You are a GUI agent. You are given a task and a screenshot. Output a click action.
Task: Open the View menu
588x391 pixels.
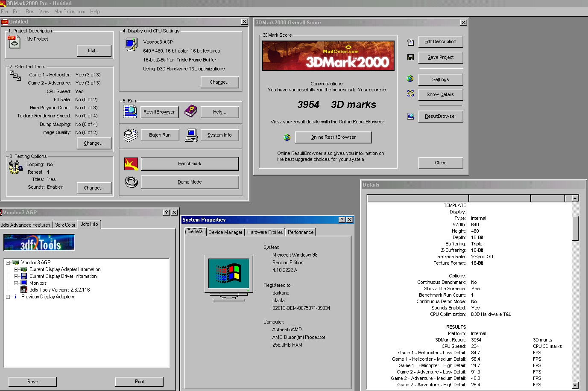pyautogui.click(x=44, y=12)
